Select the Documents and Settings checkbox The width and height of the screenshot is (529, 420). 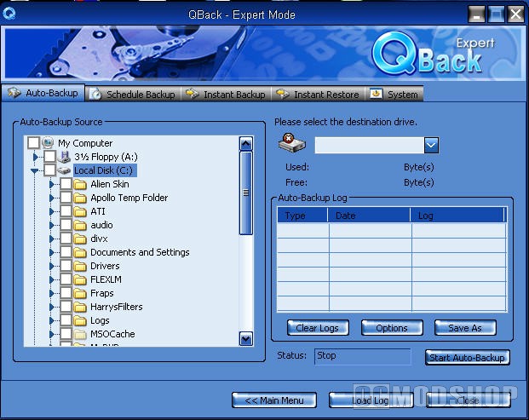click(66, 251)
